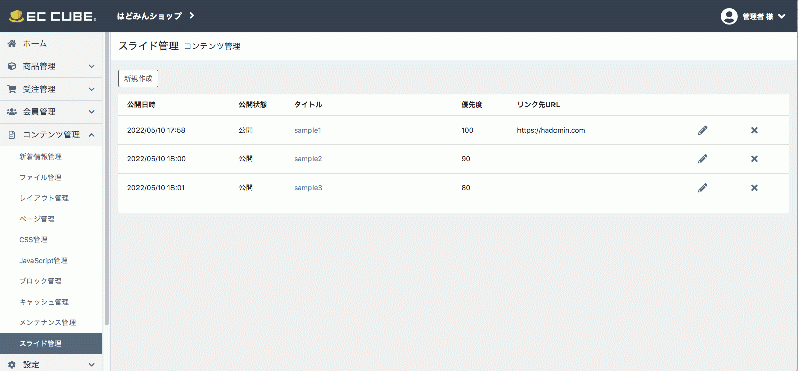Collapse コンテンツ管理 with its chevron

pyautogui.click(x=92, y=135)
